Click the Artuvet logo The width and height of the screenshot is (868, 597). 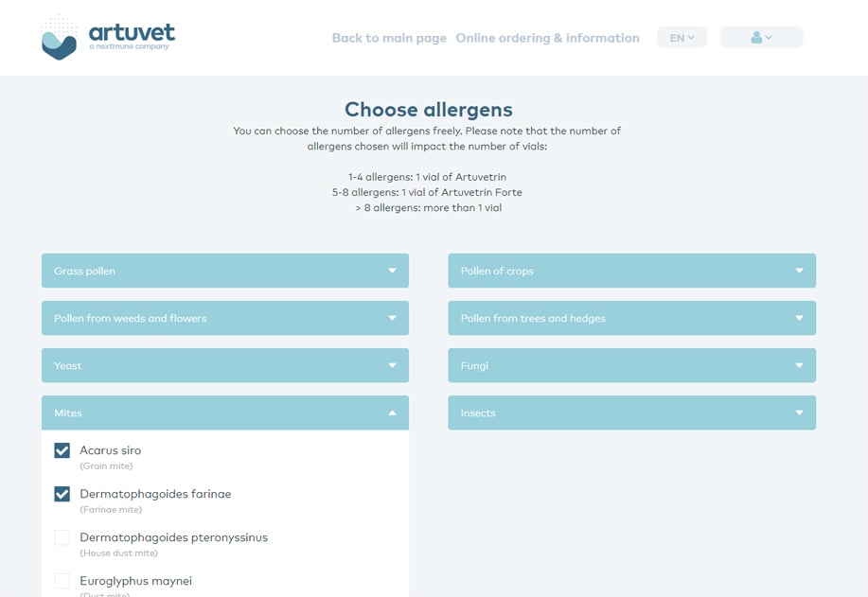(108, 38)
